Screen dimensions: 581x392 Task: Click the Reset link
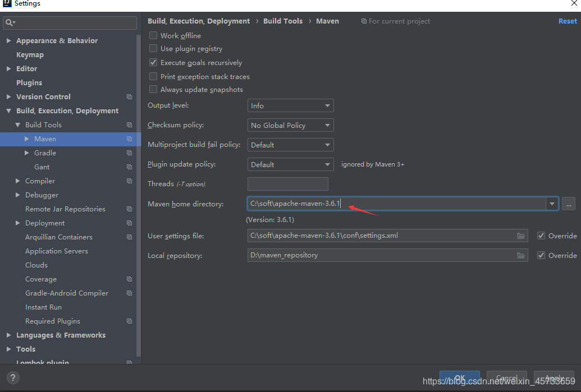pyautogui.click(x=568, y=21)
